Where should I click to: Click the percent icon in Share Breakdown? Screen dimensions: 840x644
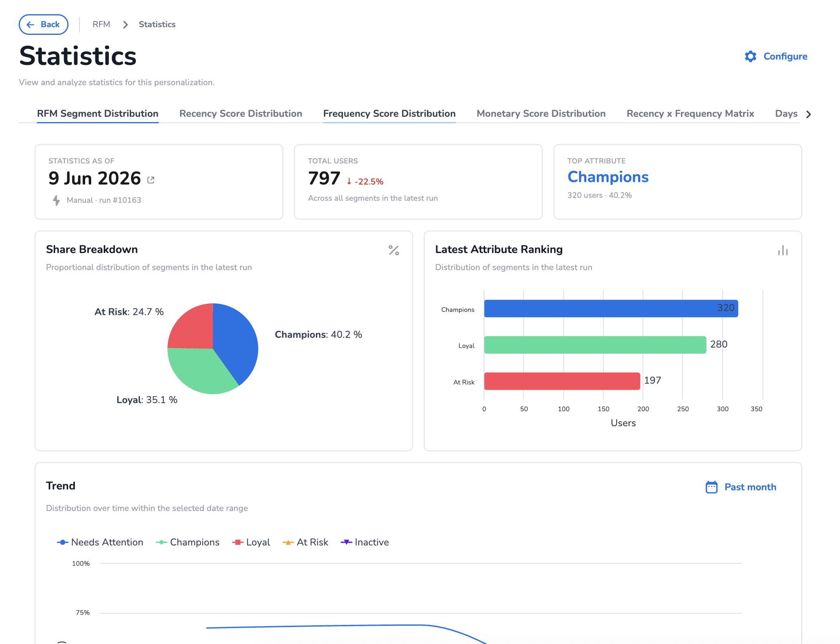pos(394,250)
